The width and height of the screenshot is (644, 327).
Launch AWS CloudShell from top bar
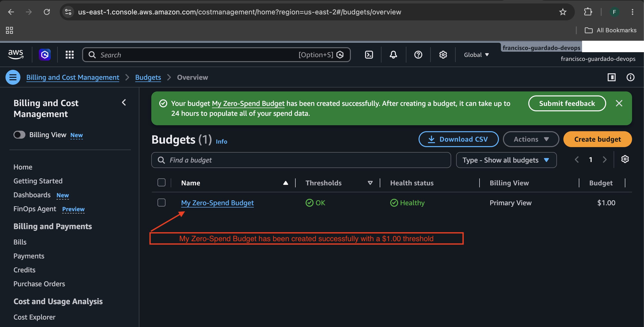coord(369,55)
